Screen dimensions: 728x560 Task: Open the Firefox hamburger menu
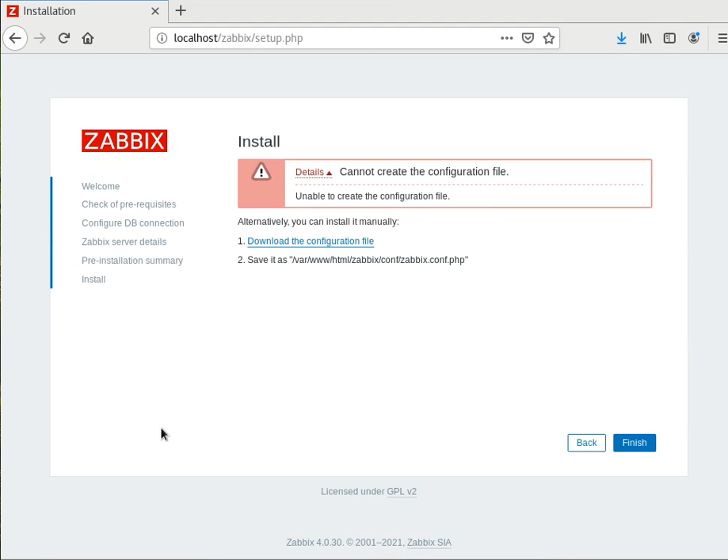click(x=722, y=38)
